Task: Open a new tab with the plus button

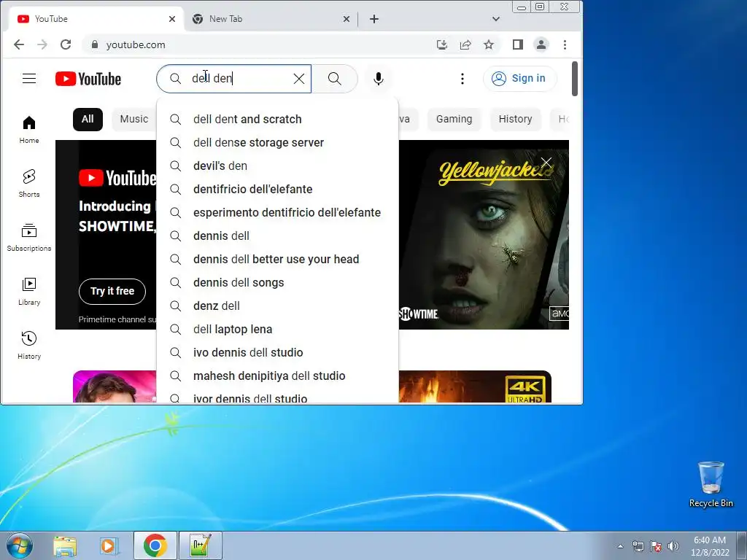Action: pyautogui.click(x=374, y=19)
